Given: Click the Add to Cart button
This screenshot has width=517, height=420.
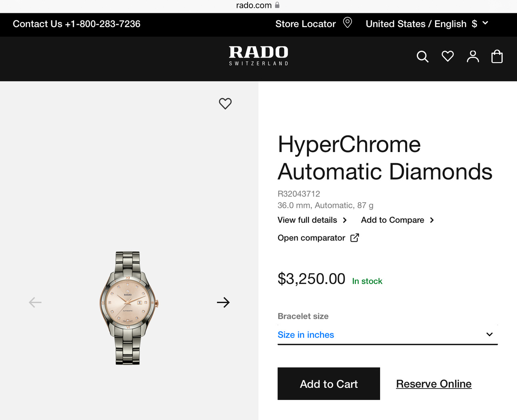Looking at the screenshot, I should pos(329,384).
